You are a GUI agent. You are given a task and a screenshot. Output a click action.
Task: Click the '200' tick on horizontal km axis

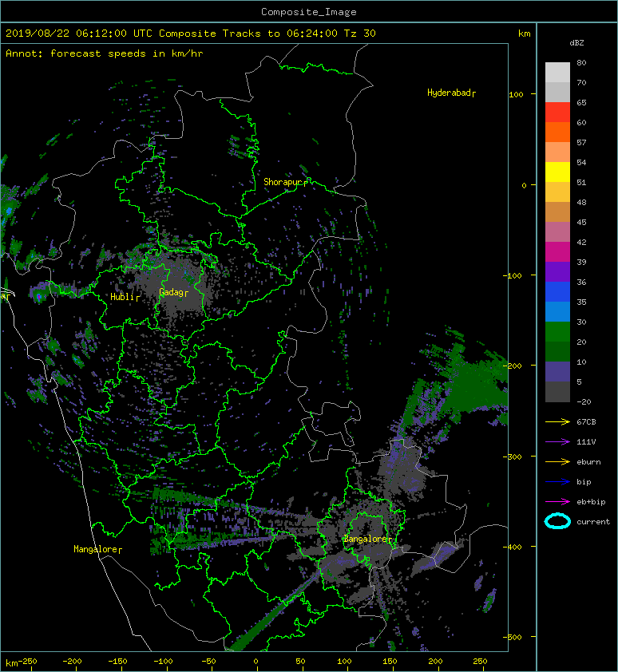(435, 662)
